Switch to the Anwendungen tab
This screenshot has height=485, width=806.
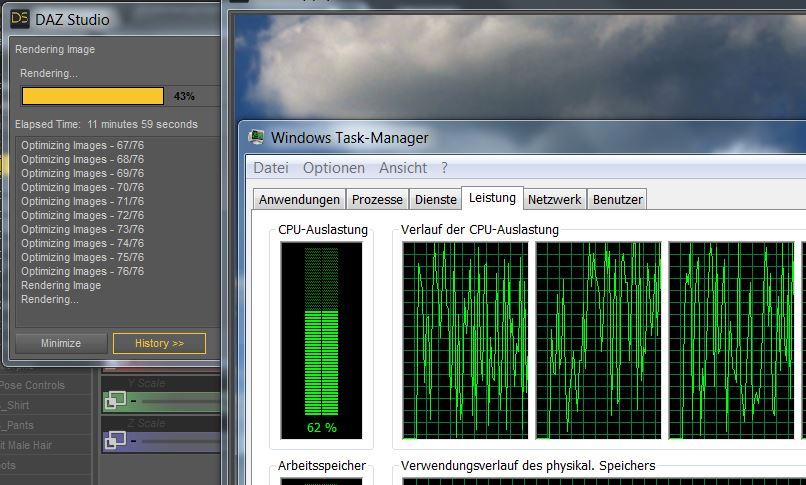pos(299,199)
